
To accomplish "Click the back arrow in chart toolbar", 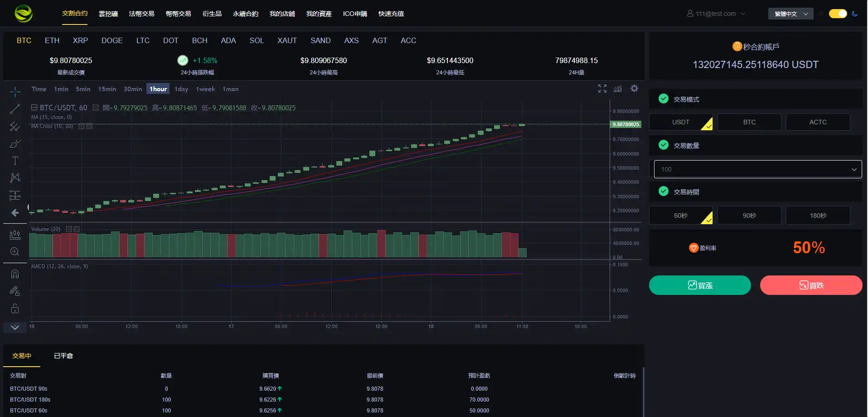I will click(15, 213).
